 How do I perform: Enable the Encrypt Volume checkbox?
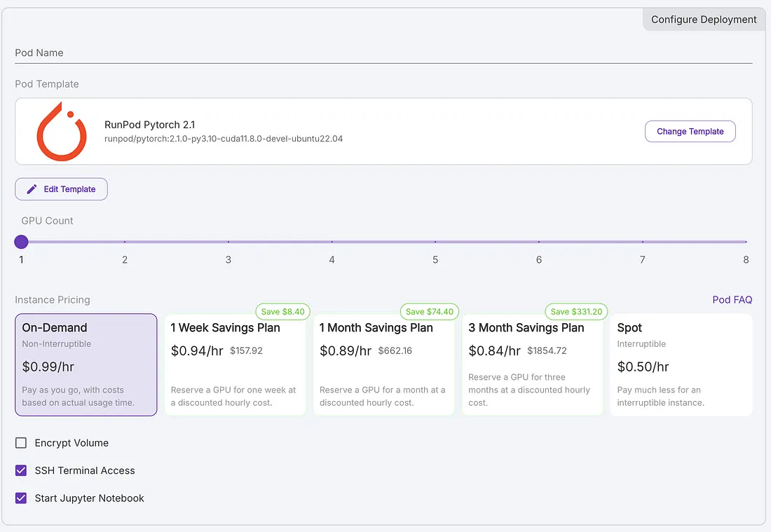pyautogui.click(x=21, y=443)
